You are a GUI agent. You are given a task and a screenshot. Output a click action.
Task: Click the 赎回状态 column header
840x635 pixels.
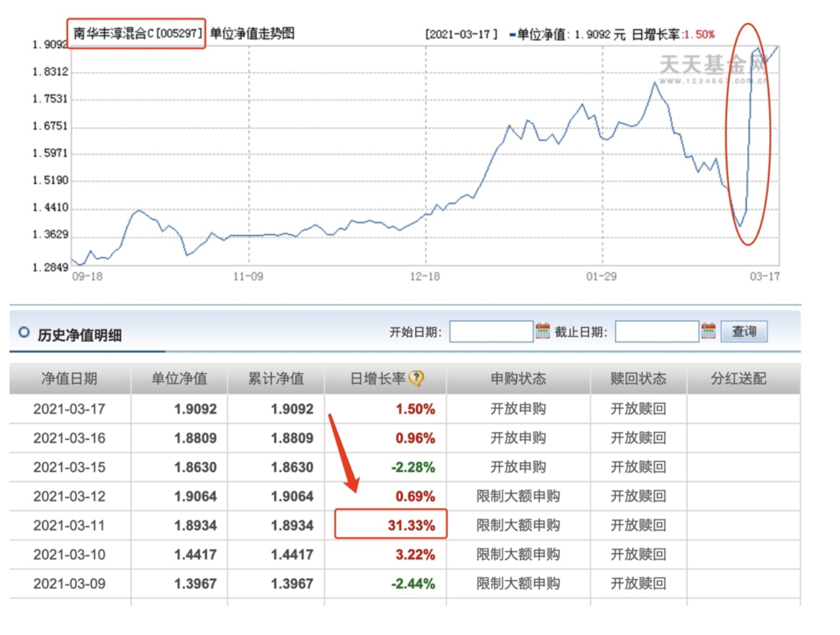coord(638,379)
